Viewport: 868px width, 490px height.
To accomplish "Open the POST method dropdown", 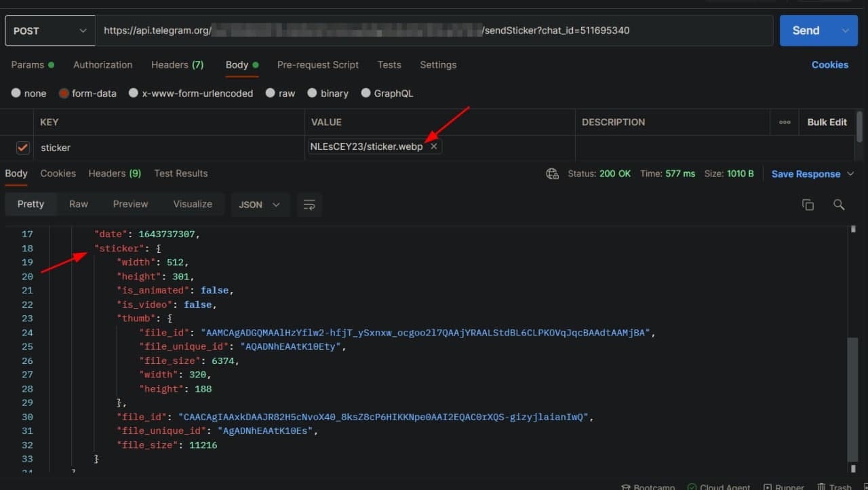I will [50, 30].
